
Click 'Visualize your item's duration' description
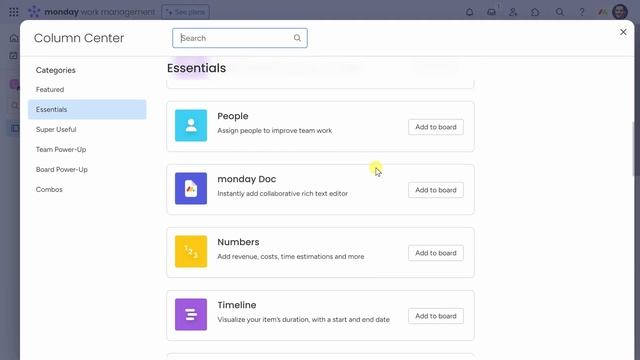tap(303, 320)
